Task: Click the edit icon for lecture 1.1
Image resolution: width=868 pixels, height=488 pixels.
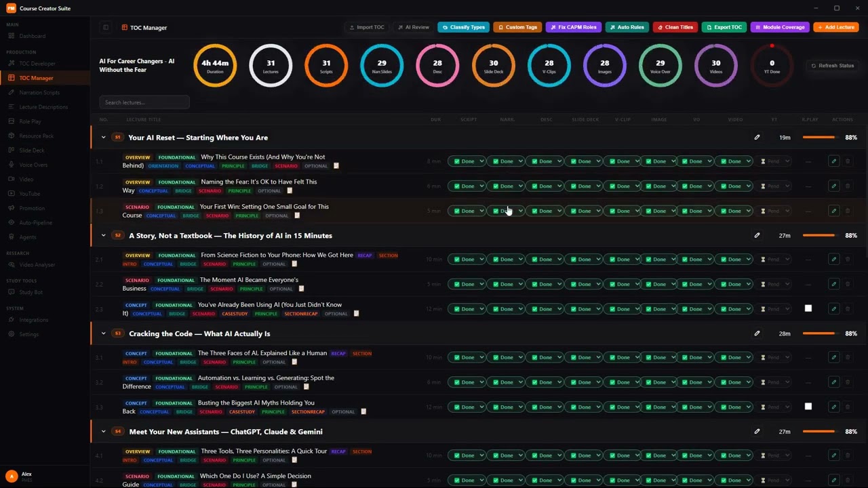Action: click(833, 161)
